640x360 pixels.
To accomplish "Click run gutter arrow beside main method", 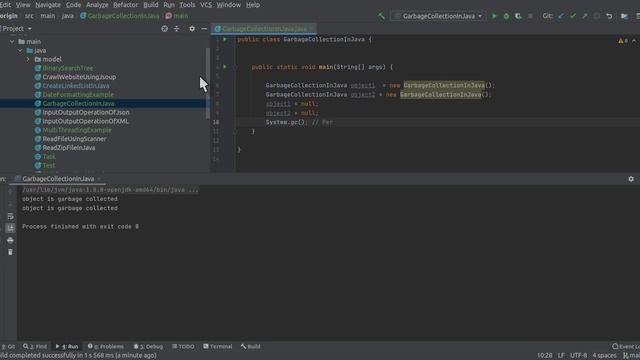I will [x=225, y=67].
